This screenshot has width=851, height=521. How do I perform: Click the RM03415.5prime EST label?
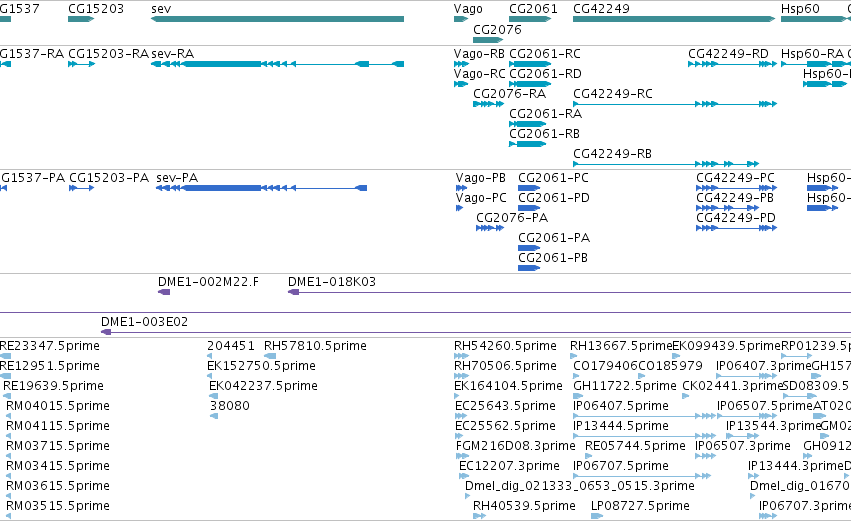coord(58,467)
